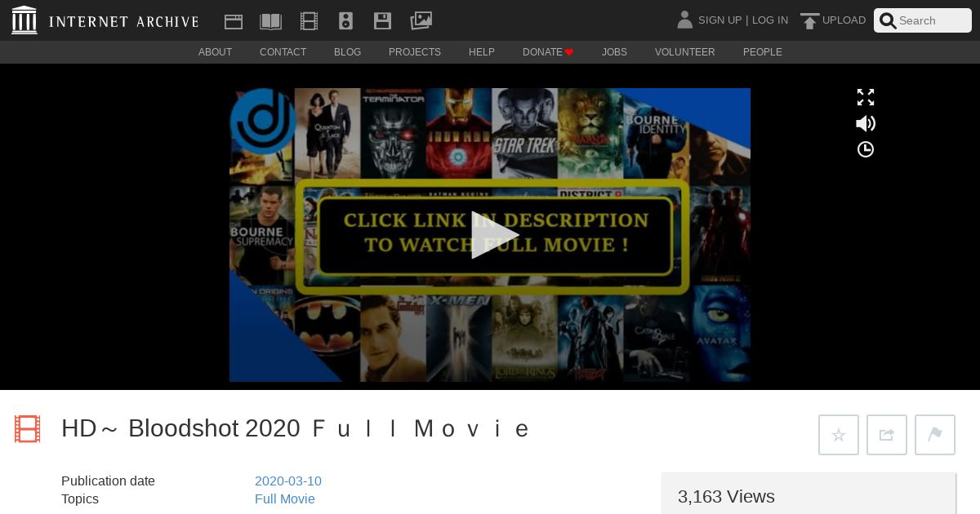Enter fullscreen with the expand icon
Viewport: 980px width, 514px height.
[x=866, y=97]
